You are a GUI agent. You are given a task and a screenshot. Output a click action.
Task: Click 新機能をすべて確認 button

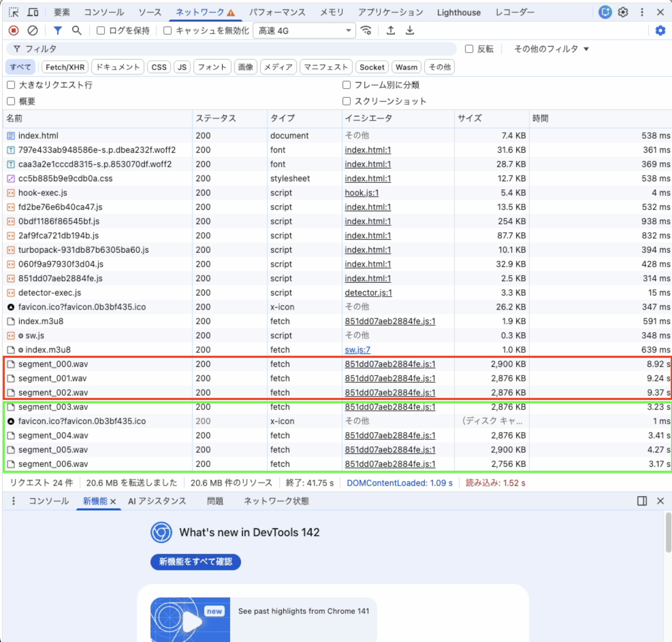[196, 562]
